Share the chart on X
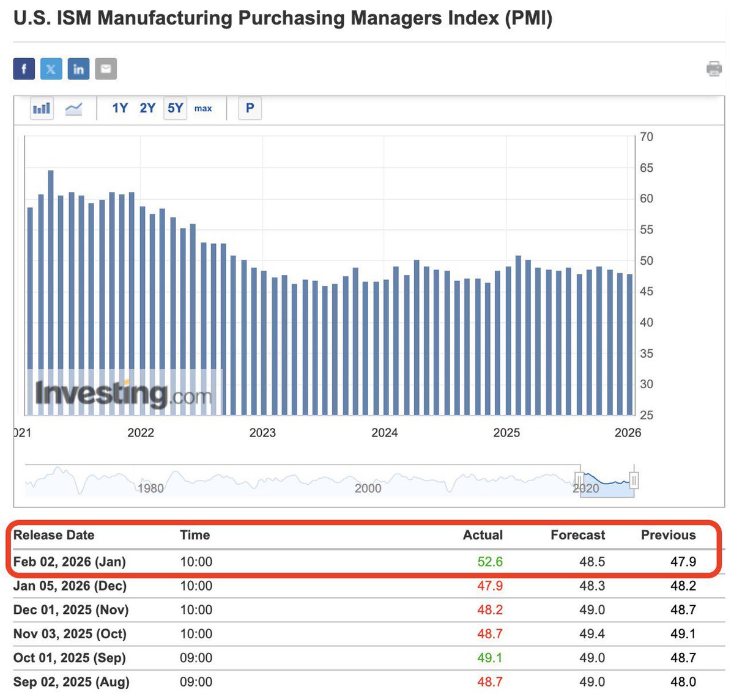Viewport: 734px width, 700px height. pyautogui.click(x=51, y=68)
